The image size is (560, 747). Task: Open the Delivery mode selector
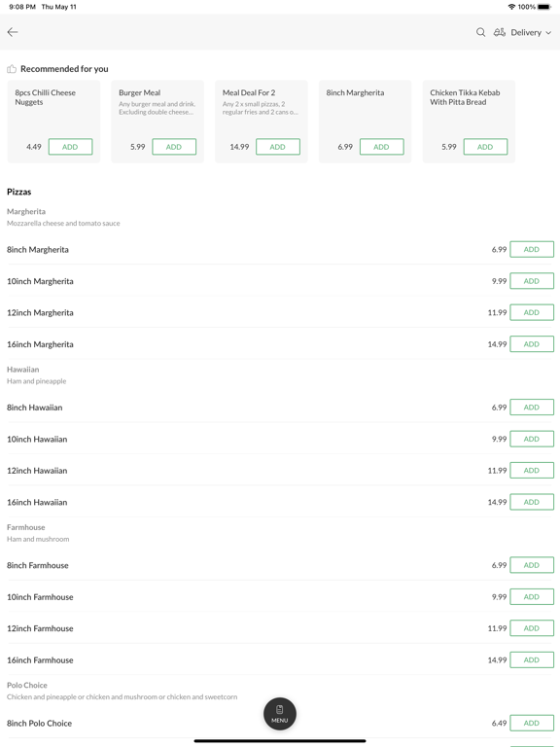tap(523, 32)
